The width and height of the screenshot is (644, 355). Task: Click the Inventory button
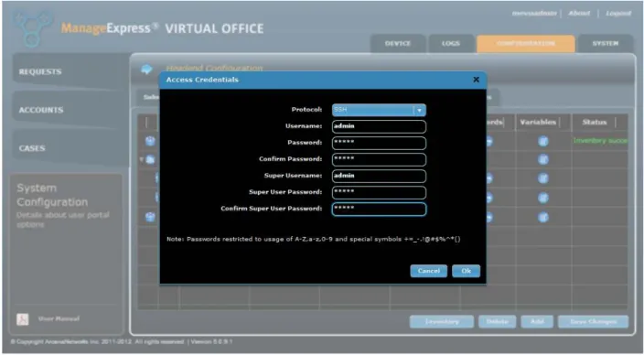pyautogui.click(x=442, y=322)
